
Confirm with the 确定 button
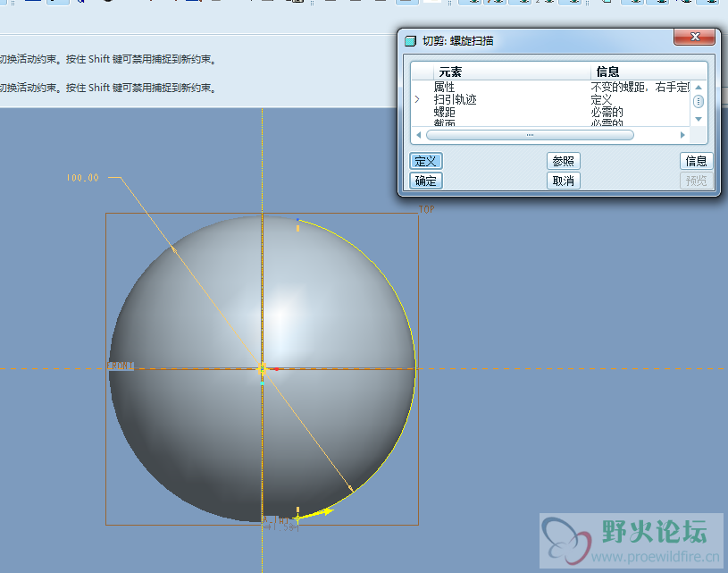pos(426,181)
